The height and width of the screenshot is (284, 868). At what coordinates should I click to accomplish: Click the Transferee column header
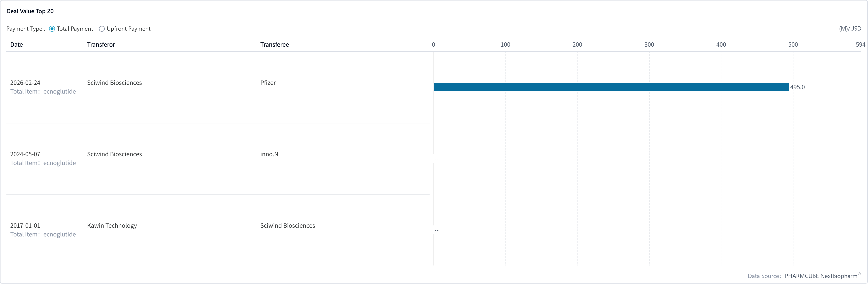274,44
